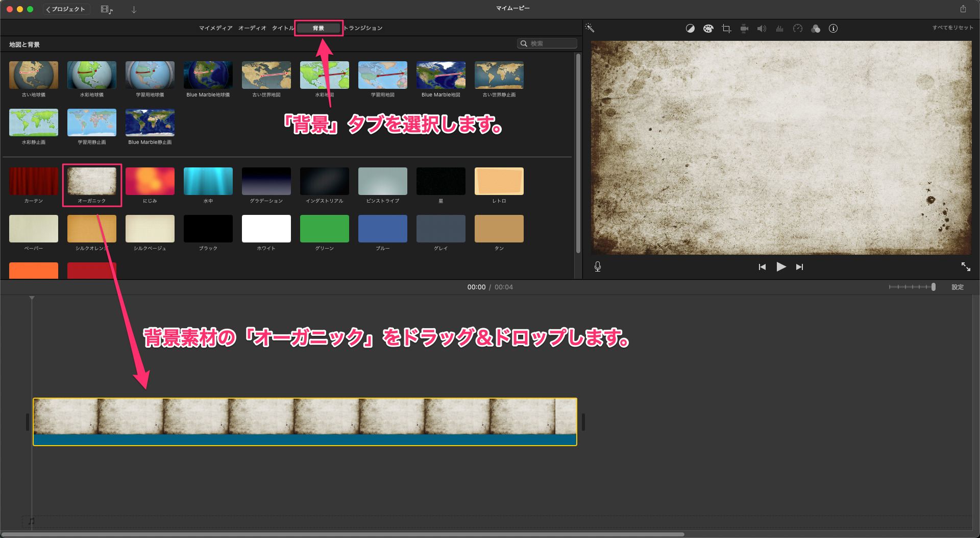
Task: Click the timeline zoom slider
Action: [911, 287]
